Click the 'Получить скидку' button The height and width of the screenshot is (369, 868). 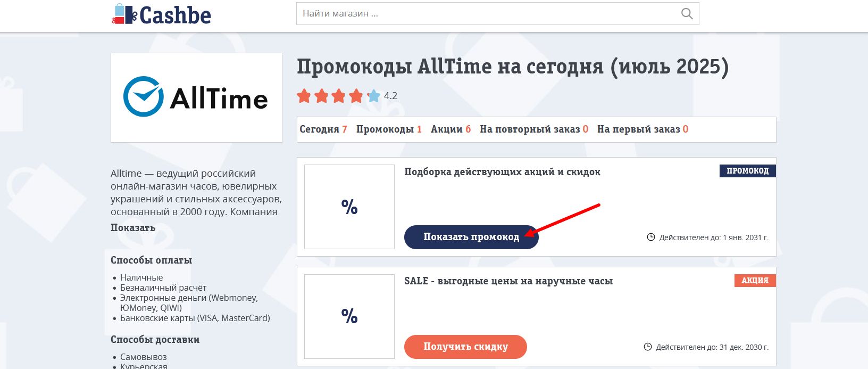[x=465, y=347]
